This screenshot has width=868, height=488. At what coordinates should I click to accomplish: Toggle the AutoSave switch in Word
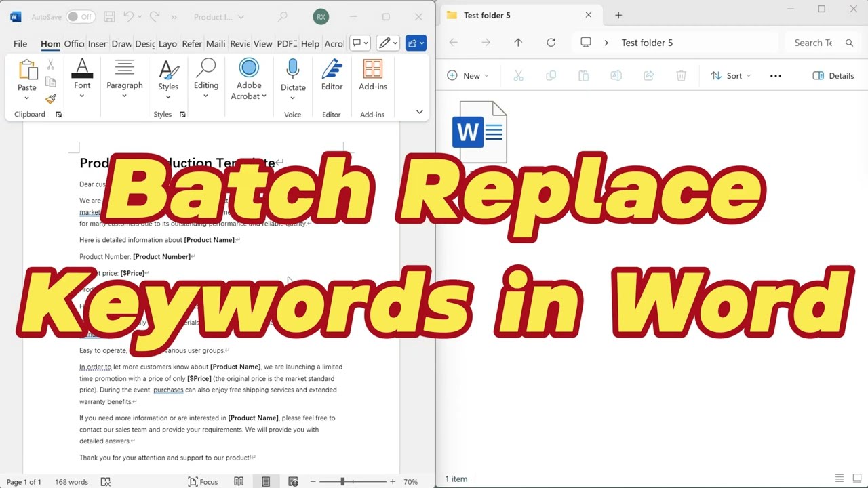click(x=81, y=16)
